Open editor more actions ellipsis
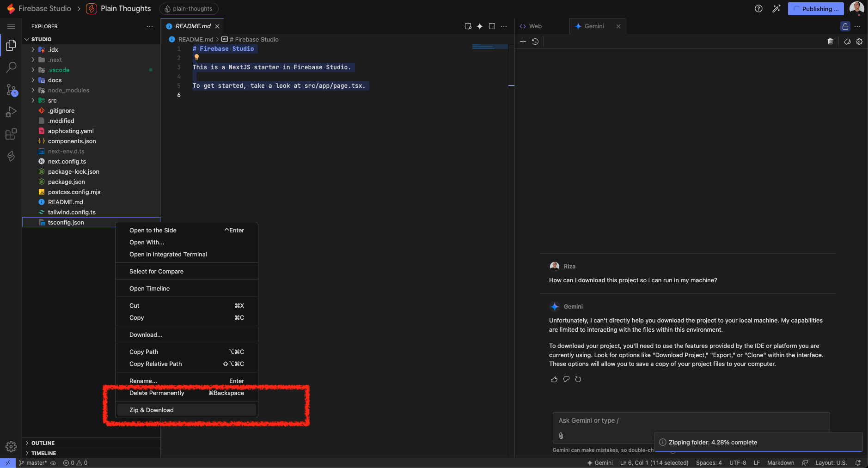This screenshot has height=468, width=868. pyautogui.click(x=504, y=26)
